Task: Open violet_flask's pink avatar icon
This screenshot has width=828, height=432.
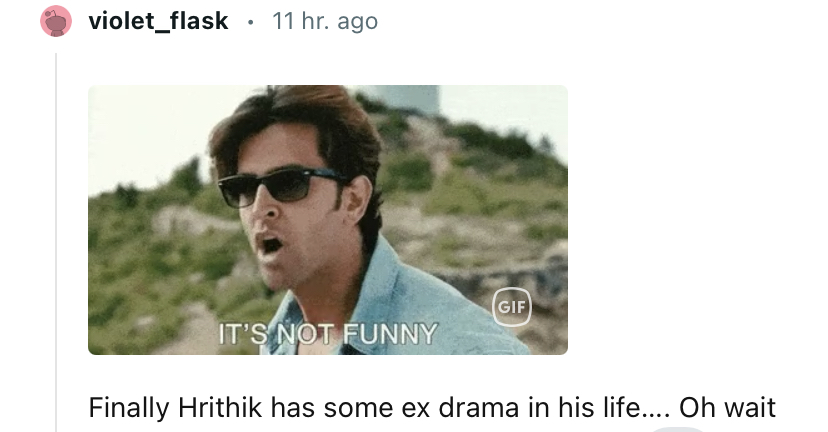Action: (56, 21)
